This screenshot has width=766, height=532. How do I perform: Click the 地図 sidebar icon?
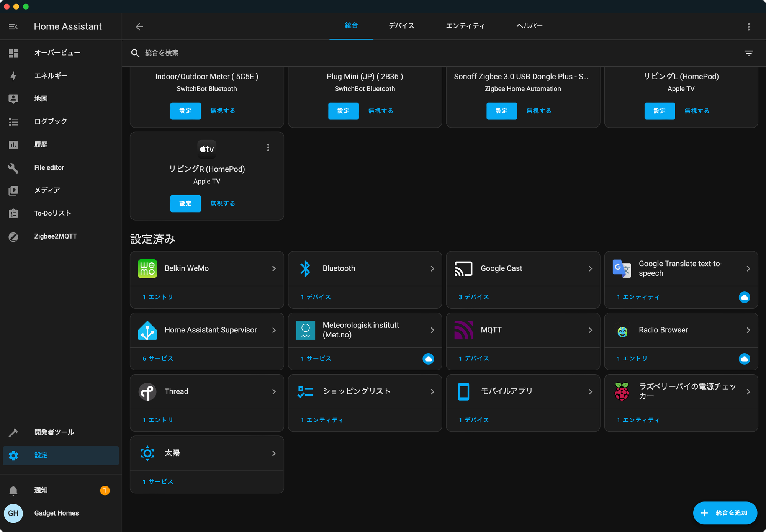[15, 98]
